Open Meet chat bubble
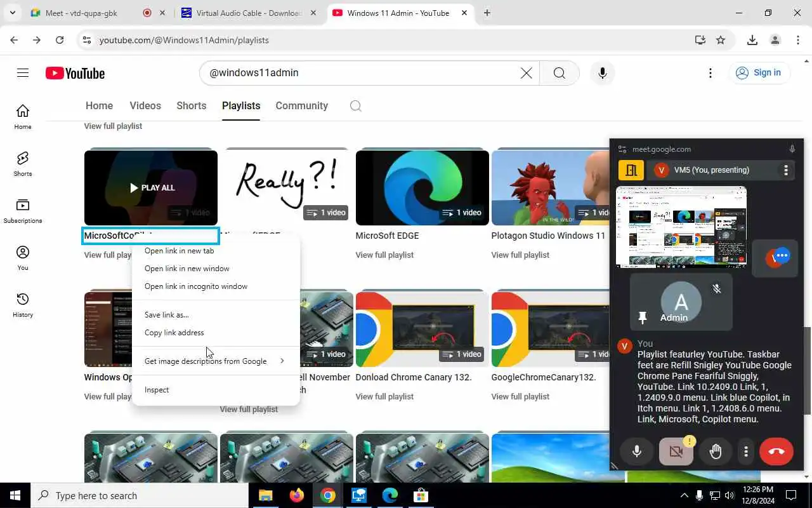812x508 pixels. (x=782, y=255)
